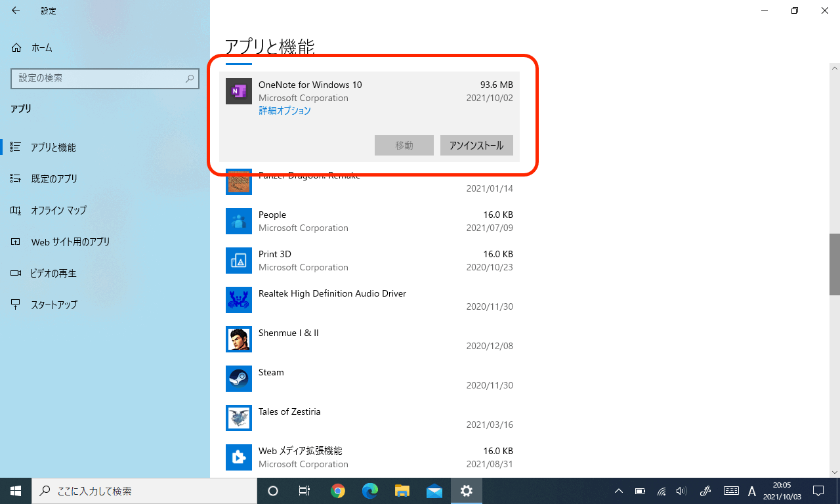
Task: Click the Print 3D app icon
Action: [239, 261]
